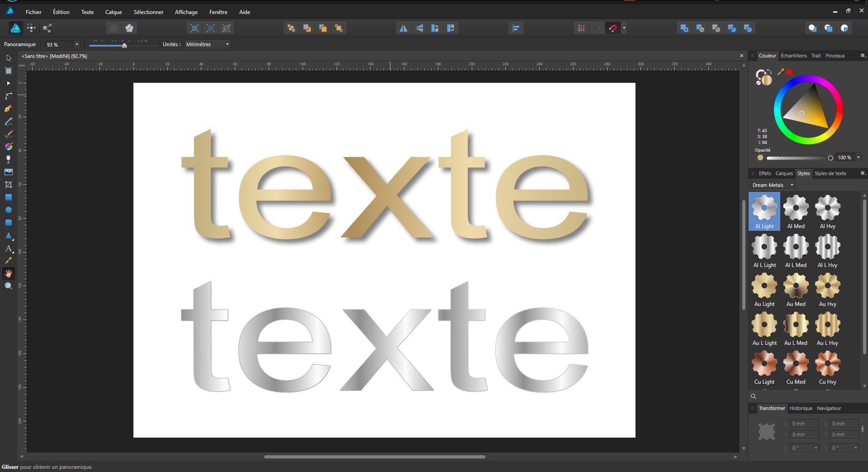Viewport: 868px width, 472px height.
Task: Select the View hand tool
Action: point(9,273)
